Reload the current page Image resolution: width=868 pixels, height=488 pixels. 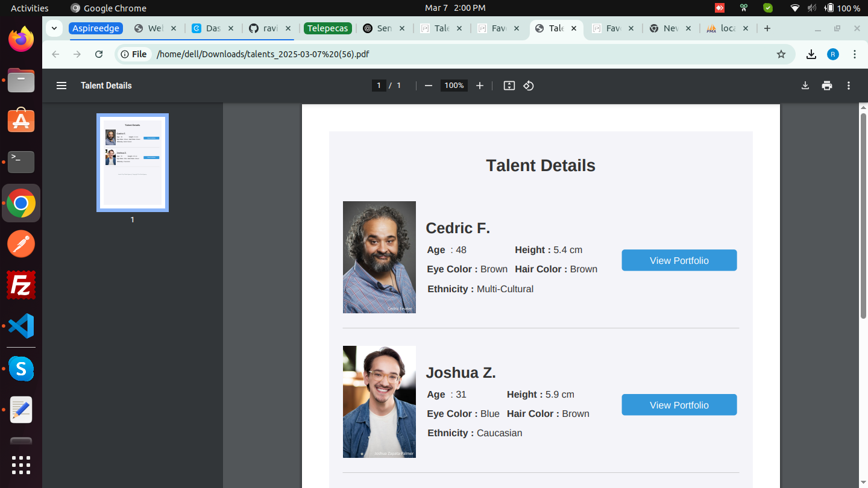[x=99, y=54]
